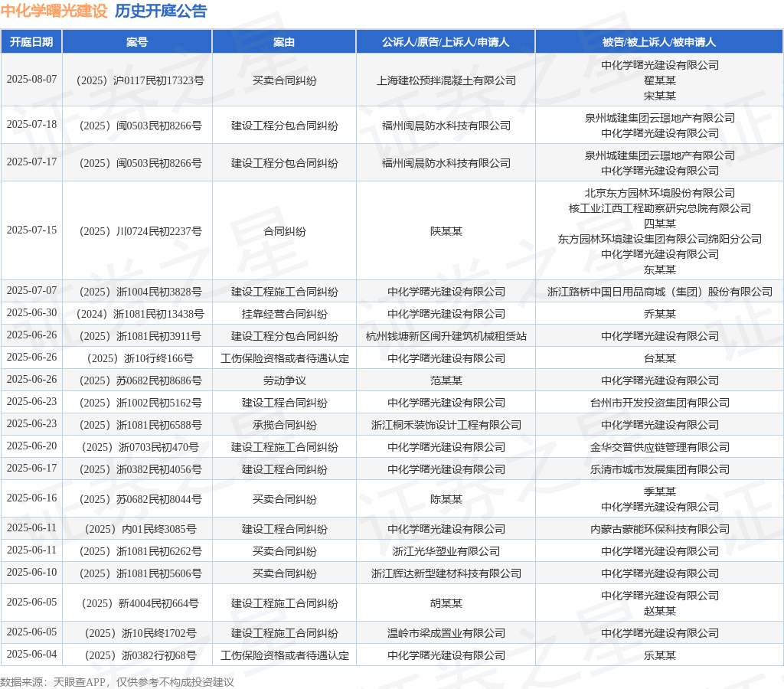Click plaintiff 陈某某
The height and width of the screenshot is (689, 784).
pos(446,499)
